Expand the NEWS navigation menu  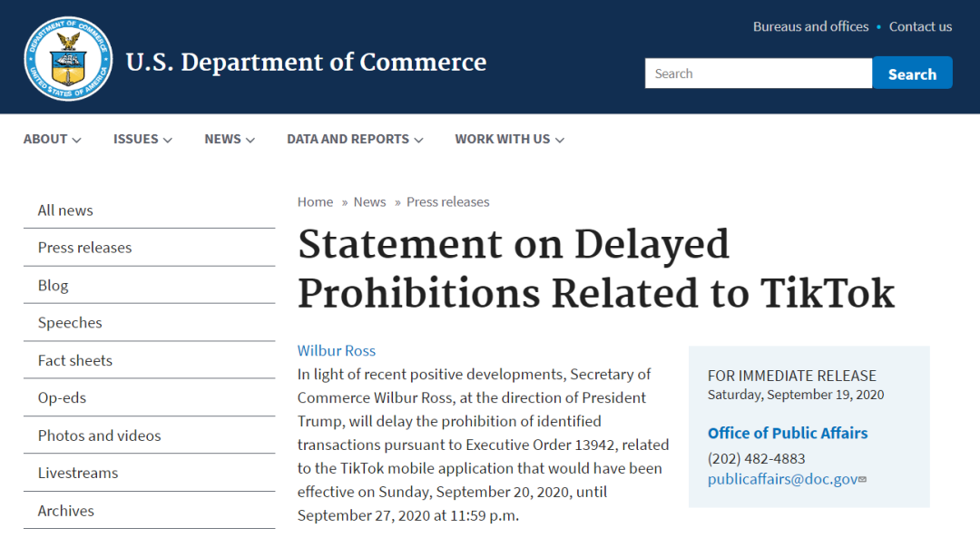[x=230, y=139]
